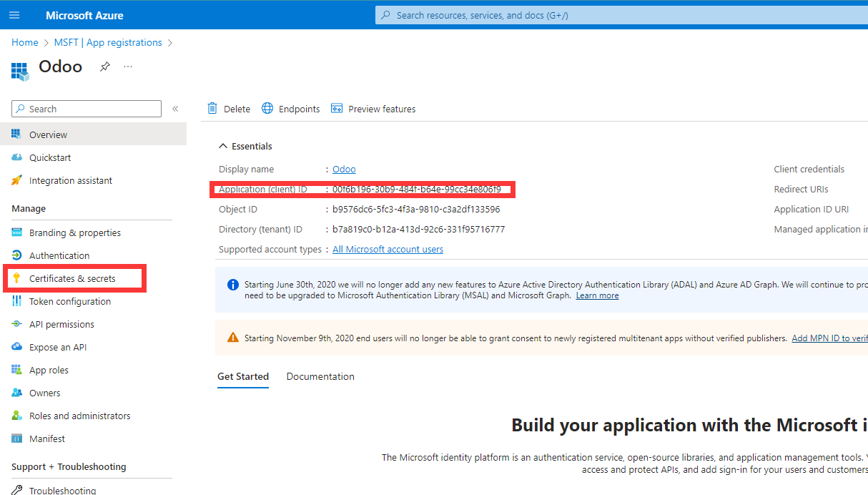Open the Add MPN ID to verify link
This screenshot has height=495, width=868.
tap(830, 338)
